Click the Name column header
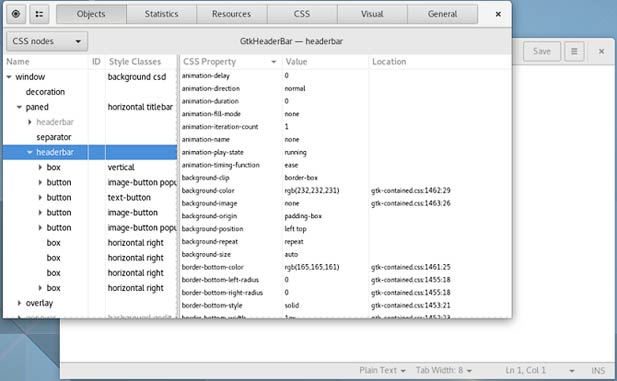The image size is (617, 381). tap(46, 62)
